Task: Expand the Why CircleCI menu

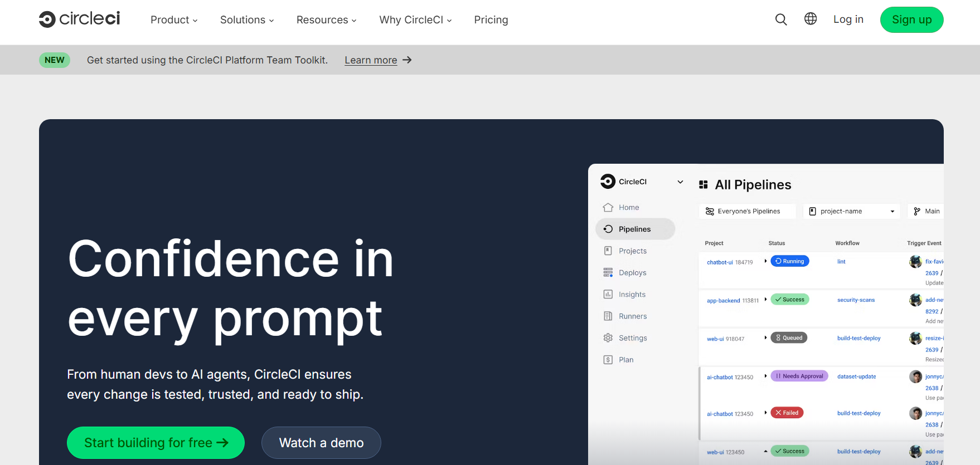Action: coord(415,20)
